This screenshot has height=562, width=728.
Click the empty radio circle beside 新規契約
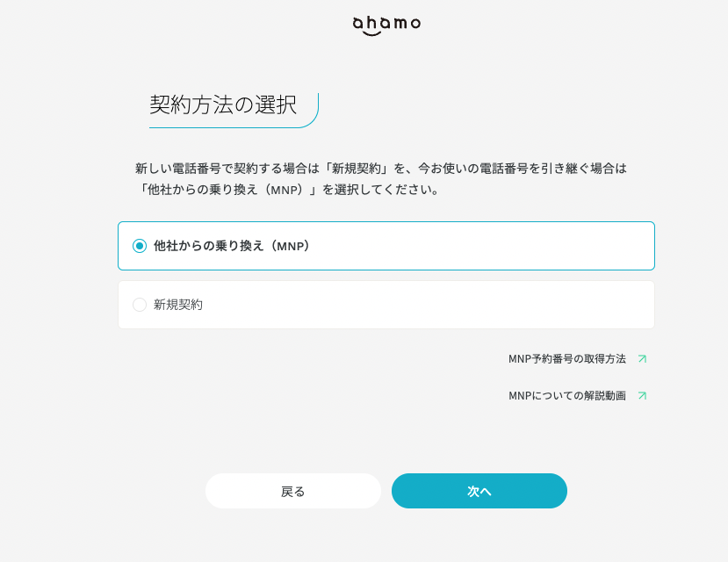coord(139,304)
